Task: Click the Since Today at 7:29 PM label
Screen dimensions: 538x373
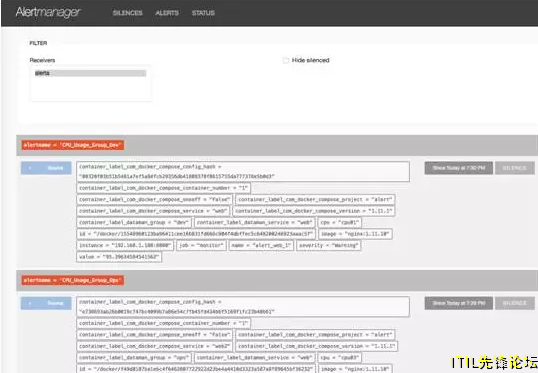Action: [x=459, y=303]
